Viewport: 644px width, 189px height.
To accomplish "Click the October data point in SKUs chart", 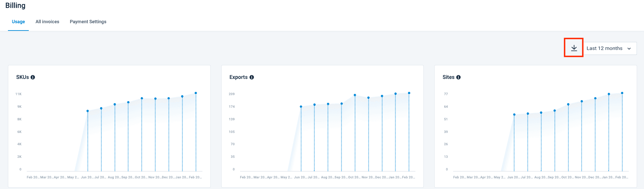I will [x=142, y=98].
